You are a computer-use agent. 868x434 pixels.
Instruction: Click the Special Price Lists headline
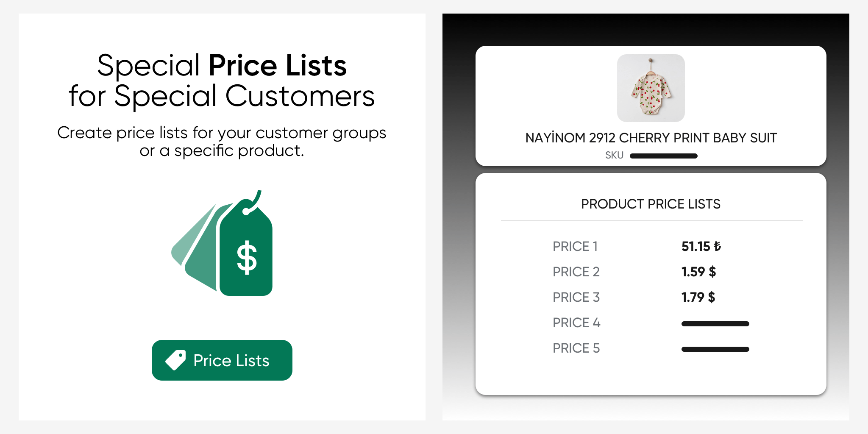(x=222, y=81)
